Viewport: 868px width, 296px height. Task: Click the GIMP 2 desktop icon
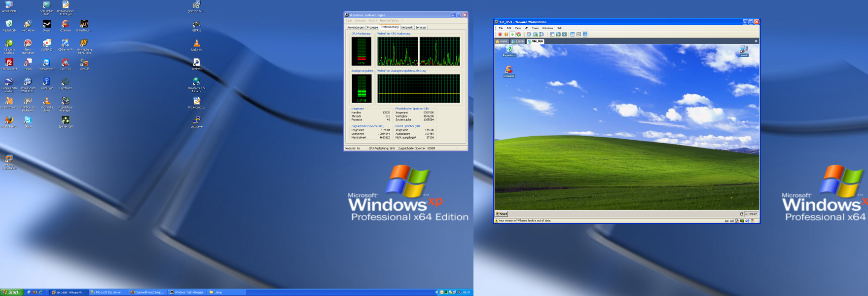click(x=196, y=26)
